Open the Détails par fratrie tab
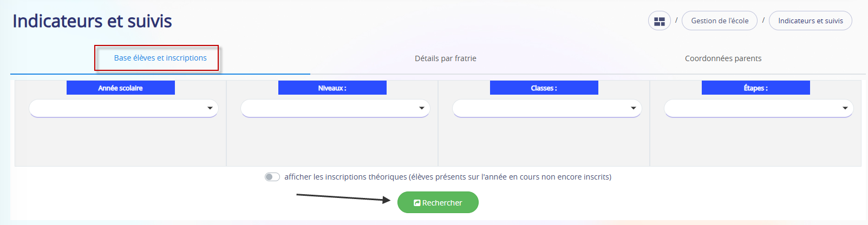 (x=446, y=58)
